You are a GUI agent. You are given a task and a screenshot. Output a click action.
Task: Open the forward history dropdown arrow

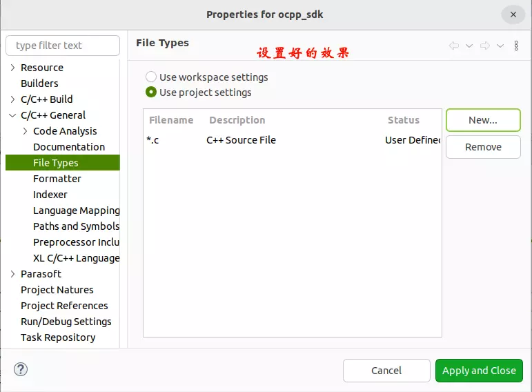coord(500,46)
